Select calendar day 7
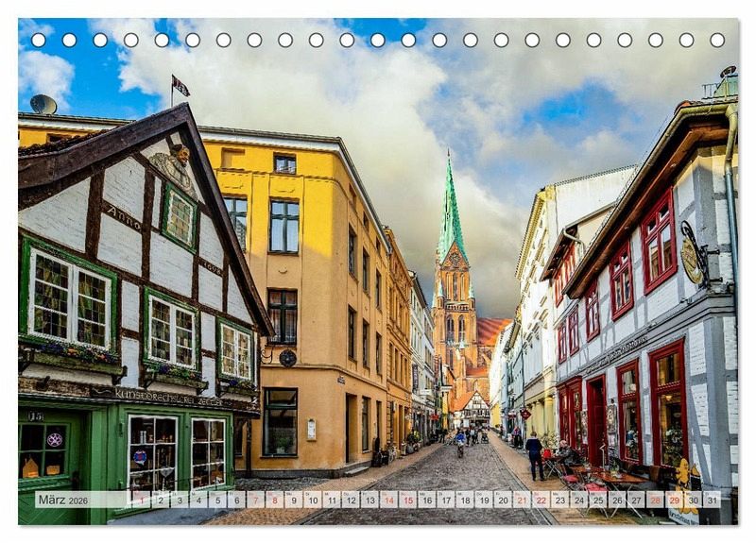 tap(256, 500)
